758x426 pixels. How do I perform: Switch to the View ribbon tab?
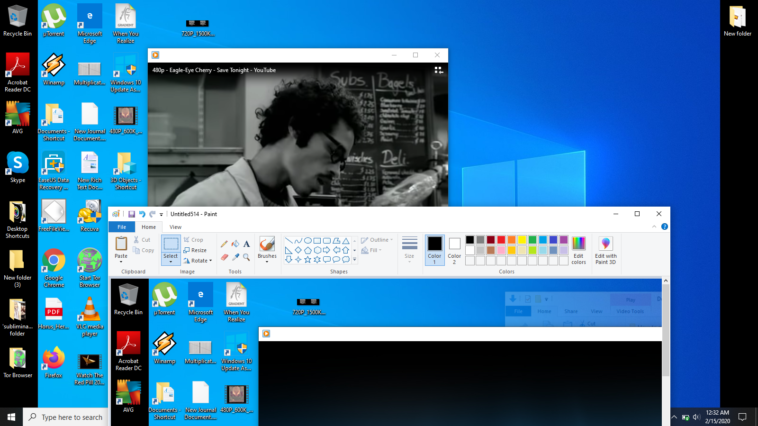click(175, 227)
